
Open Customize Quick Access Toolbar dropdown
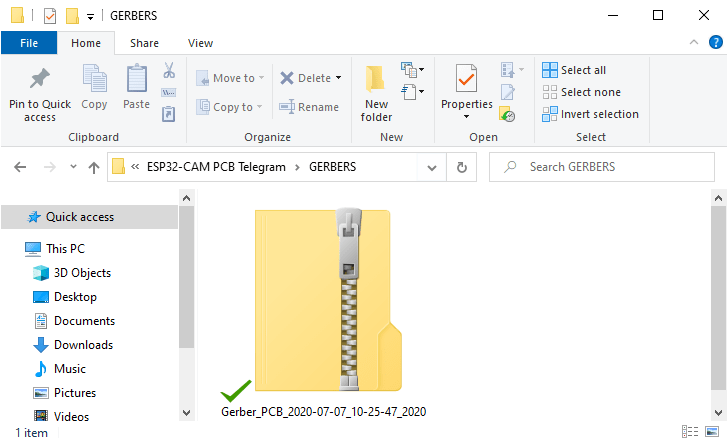(x=91, y=17)
